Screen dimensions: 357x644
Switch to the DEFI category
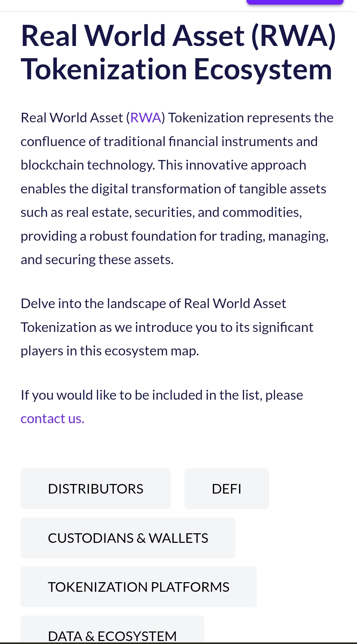point(226,489)
